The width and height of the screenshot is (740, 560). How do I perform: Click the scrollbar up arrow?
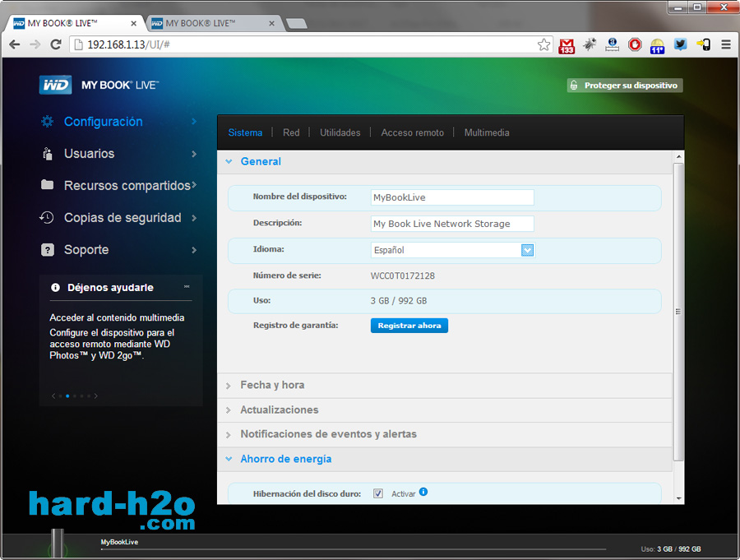click(x=678, y=156)
